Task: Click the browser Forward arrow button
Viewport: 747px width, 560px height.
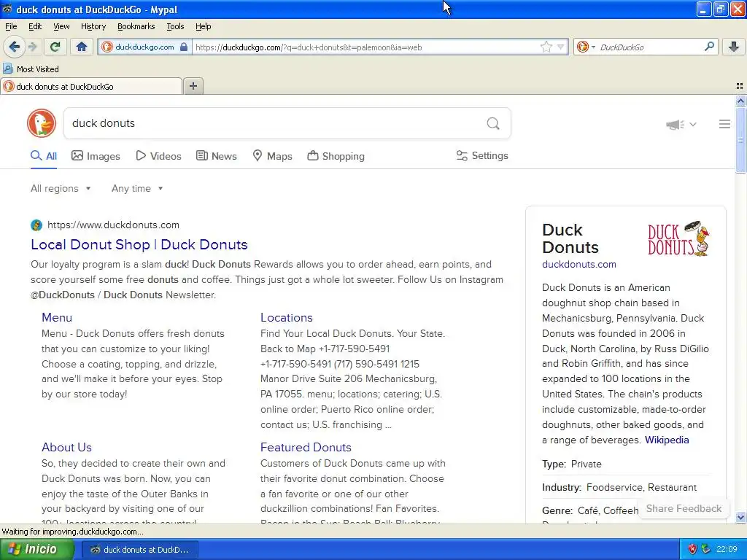Action: point(32,47)
